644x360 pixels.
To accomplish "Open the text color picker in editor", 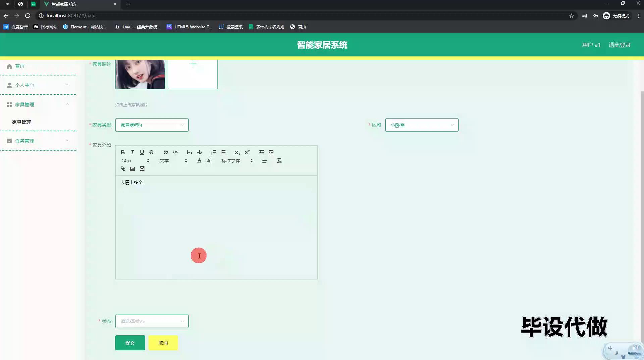I will pos(199,161).
